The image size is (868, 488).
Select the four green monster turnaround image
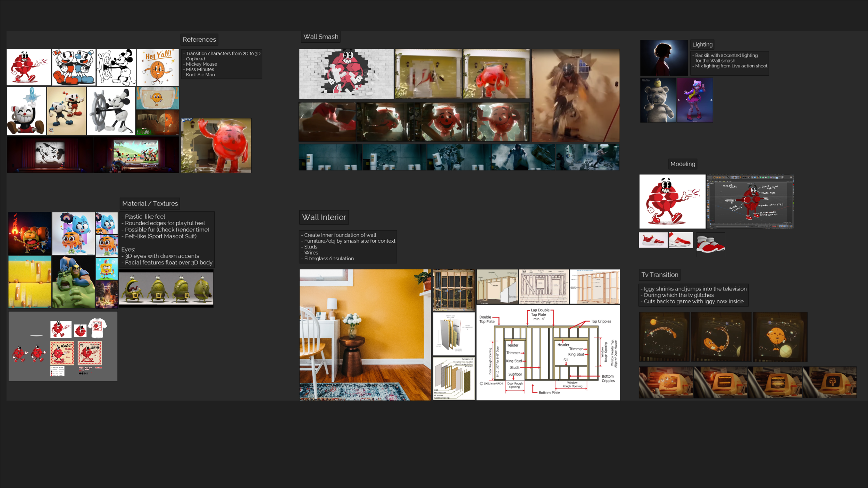pos(166,289)
